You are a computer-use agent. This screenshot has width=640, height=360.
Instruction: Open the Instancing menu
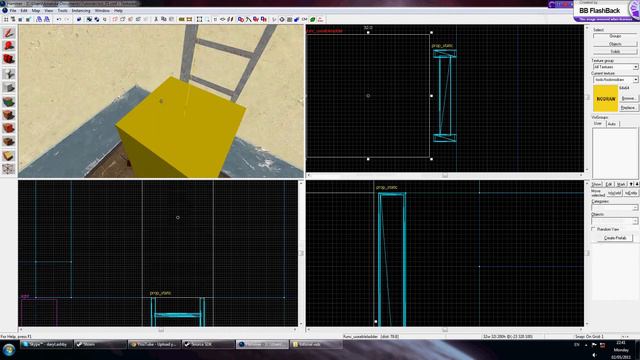point(81,10)
